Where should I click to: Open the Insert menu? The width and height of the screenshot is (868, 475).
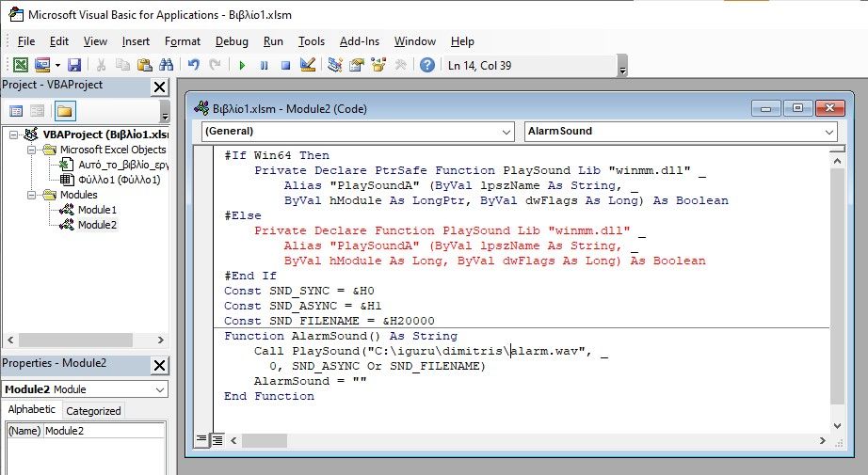(x=136, y=41)
